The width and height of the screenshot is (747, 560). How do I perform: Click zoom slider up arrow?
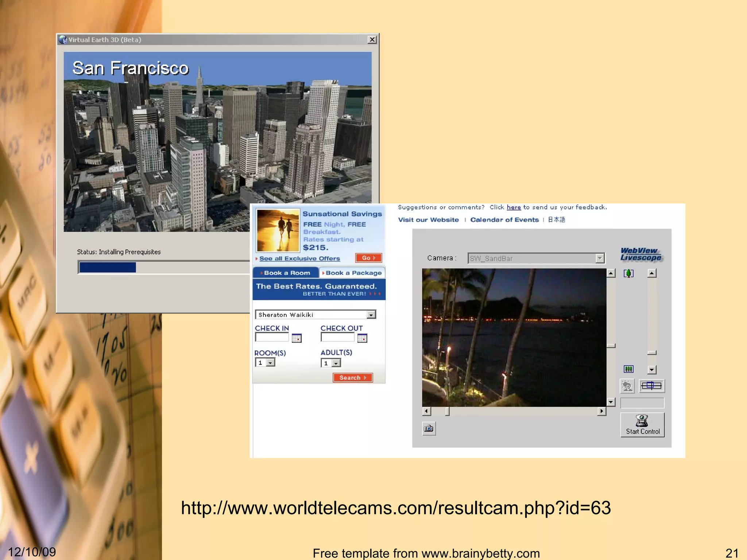pyautogui.click(x=652, y=273)
